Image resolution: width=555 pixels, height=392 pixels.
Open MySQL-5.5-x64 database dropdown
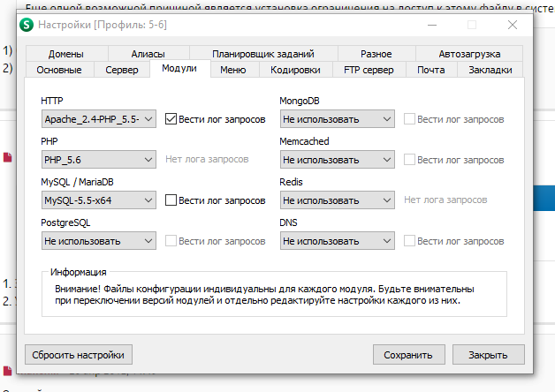coord(99,200)
